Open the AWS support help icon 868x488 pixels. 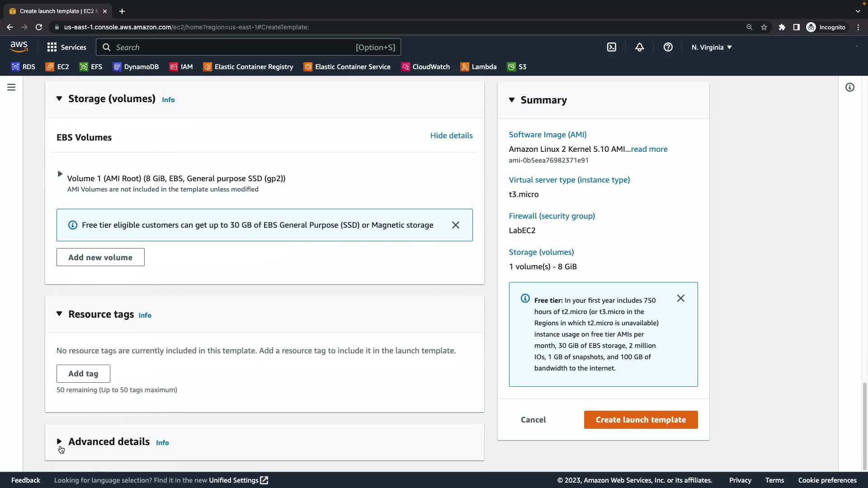(668, 47)
